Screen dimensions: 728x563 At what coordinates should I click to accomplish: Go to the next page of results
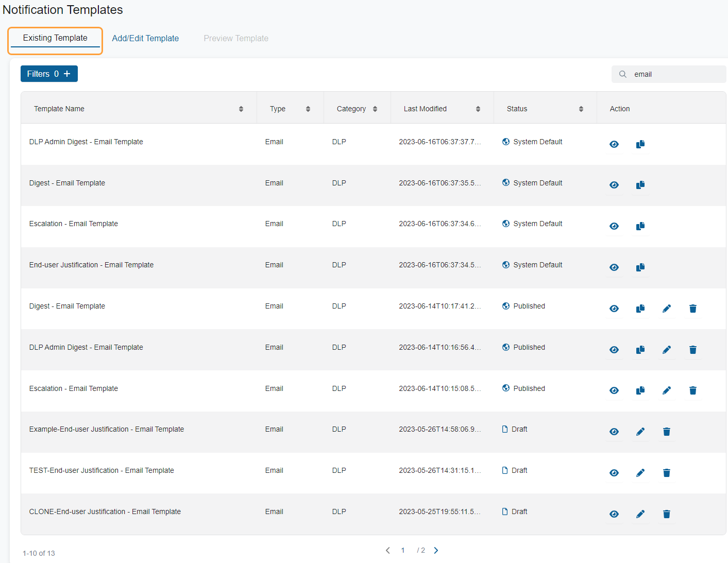coord(436,550)
